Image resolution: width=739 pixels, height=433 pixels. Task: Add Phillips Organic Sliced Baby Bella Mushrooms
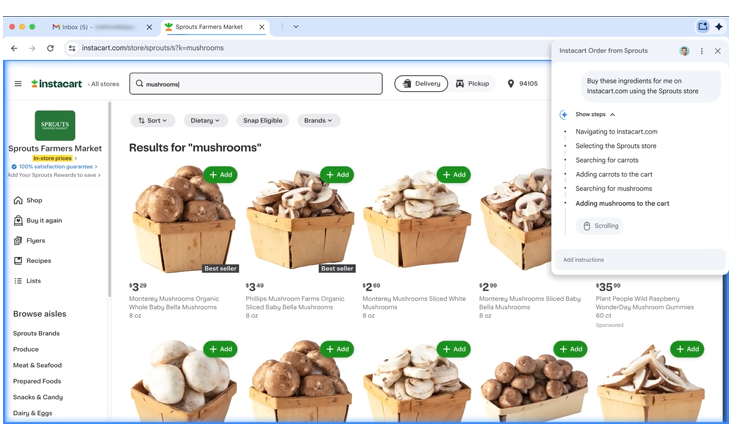pyautogui.click(x=337, y=175)
